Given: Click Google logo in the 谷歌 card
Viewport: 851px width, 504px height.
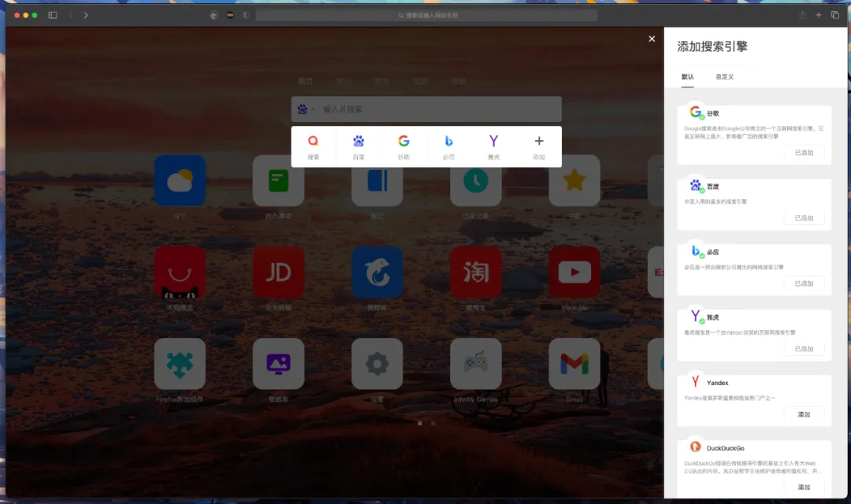Looking at the screenshot, I should coord(695,113).
